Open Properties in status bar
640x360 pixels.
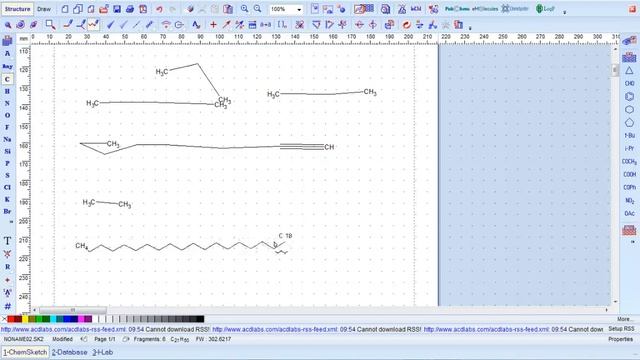[x=620, y=339]
